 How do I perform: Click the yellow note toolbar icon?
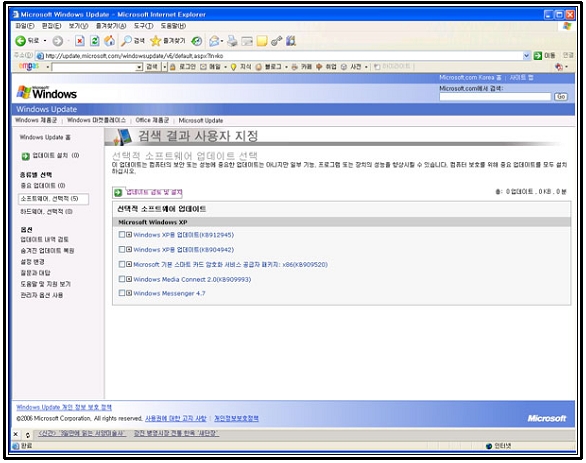pos(262,41)
